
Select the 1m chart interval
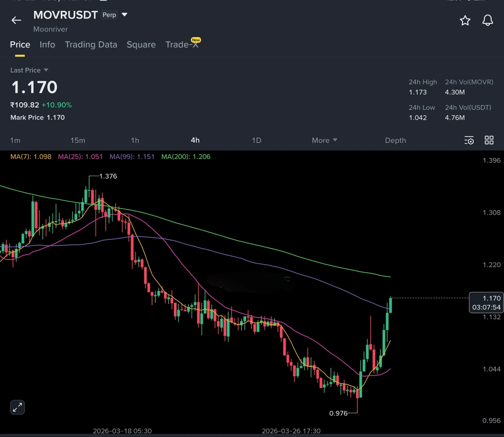15,140
